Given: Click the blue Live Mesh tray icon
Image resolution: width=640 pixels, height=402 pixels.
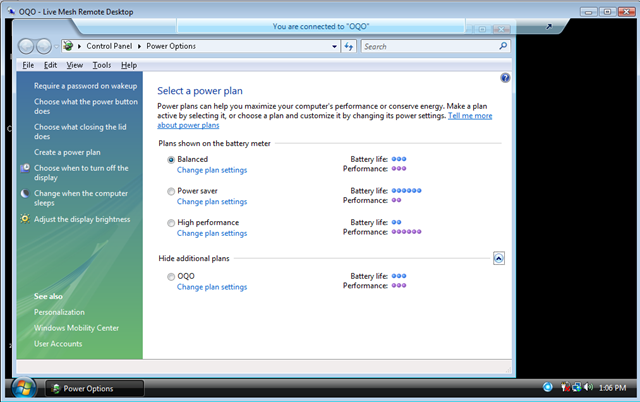Looking at the screenshot, I should pos(548,387).
